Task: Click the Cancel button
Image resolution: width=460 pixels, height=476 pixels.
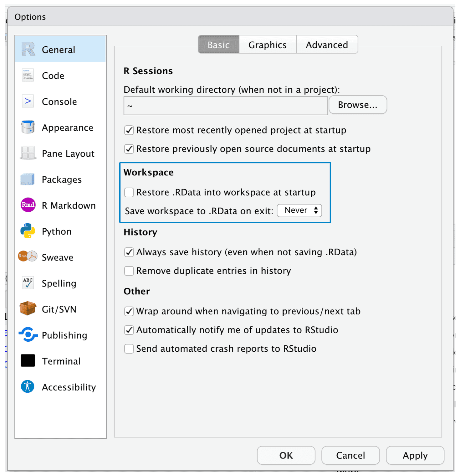Action: 350,455
